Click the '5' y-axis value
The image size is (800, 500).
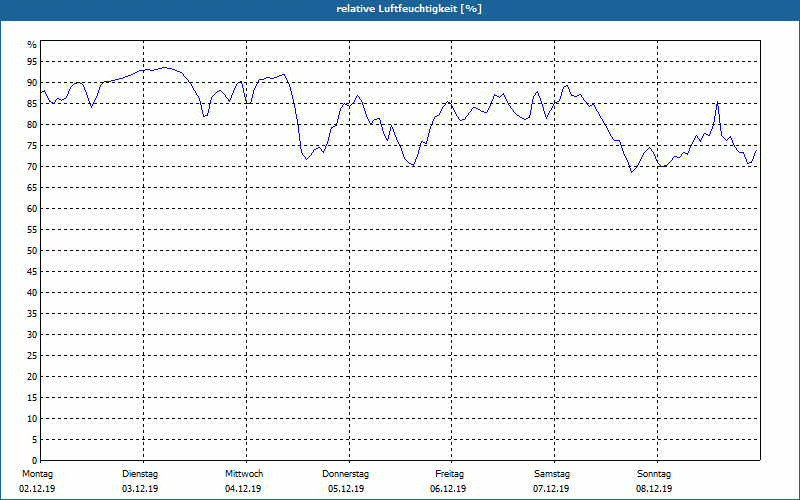[x=34, y=440]
